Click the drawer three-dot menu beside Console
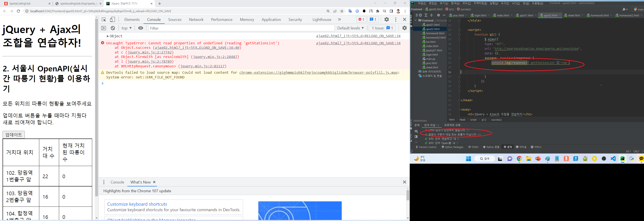 104,182
